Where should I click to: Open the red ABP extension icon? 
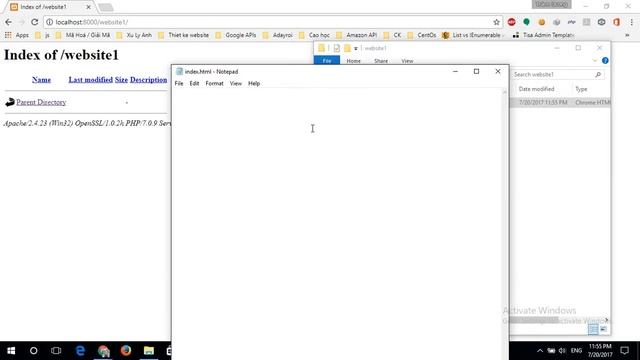[x=511, y=22]
